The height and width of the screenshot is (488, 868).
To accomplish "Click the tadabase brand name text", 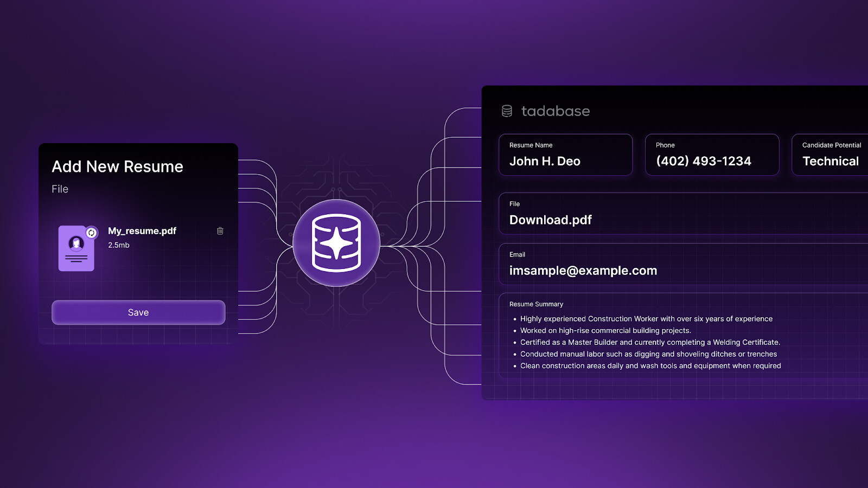I will [x=556, y=111].
